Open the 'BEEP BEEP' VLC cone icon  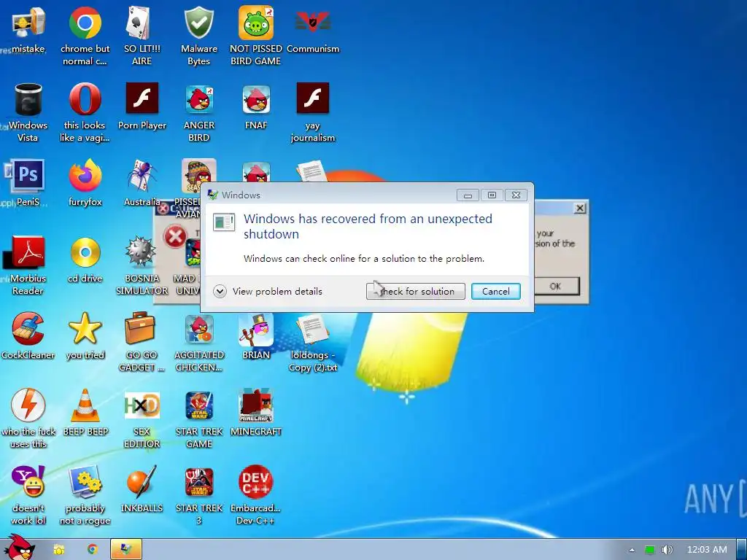85,405
